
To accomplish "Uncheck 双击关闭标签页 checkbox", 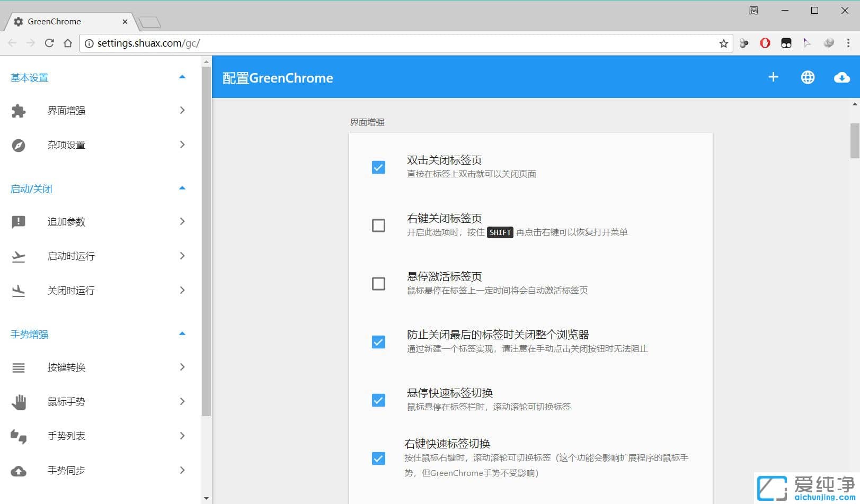I will (378, 167).
